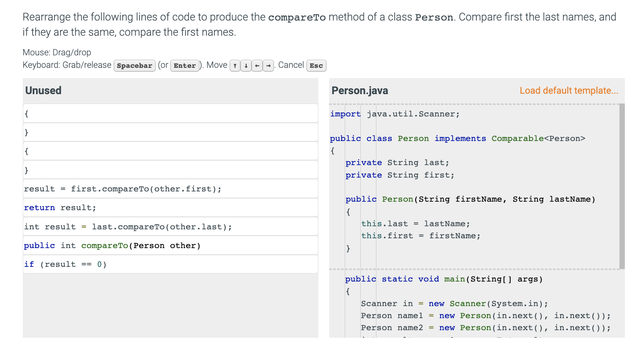Screen dimensions: 644x340
Task: Click the left-arrow move key badge
Action: 257,65
